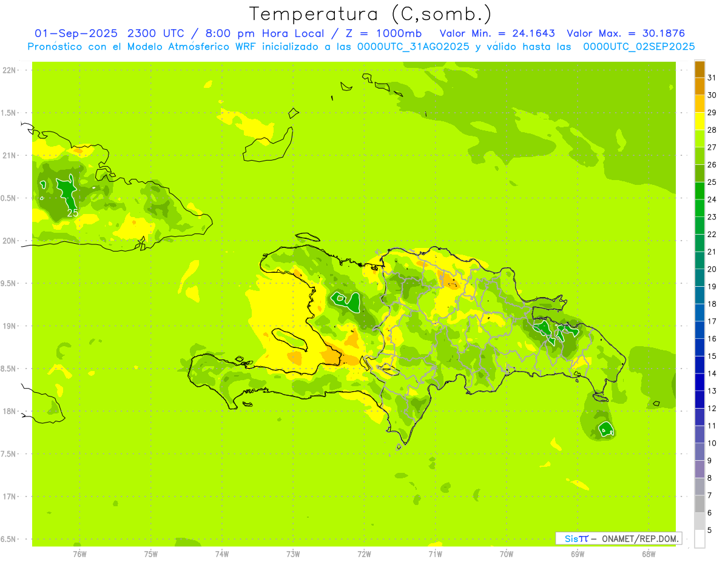728x562 pixels.
Task: Click the colorbar swatch between 25 and 26
Action: coord(699,173)
